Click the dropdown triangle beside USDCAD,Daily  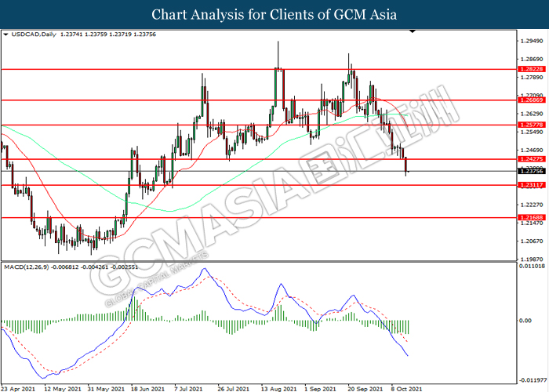click(x=5, y=34)
